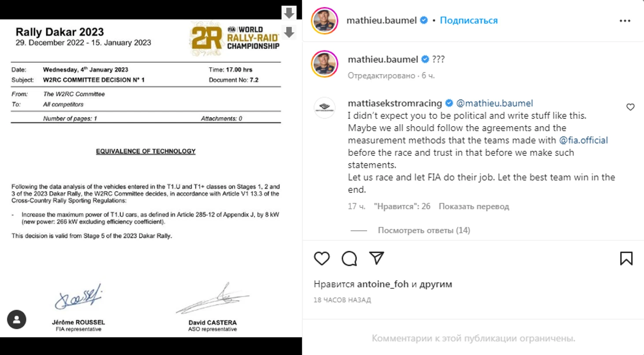Open mattiasekstromracing profile avatar
644x355 pixels.
tap(324, 107)
